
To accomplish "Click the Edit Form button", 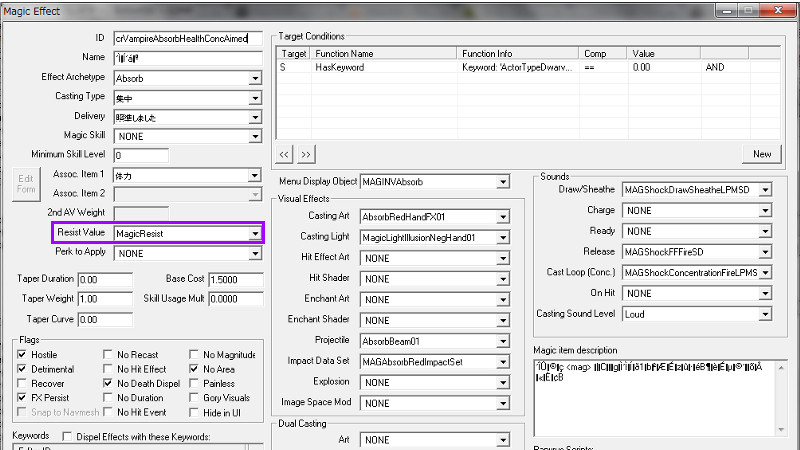I will (x=26, y=184).
